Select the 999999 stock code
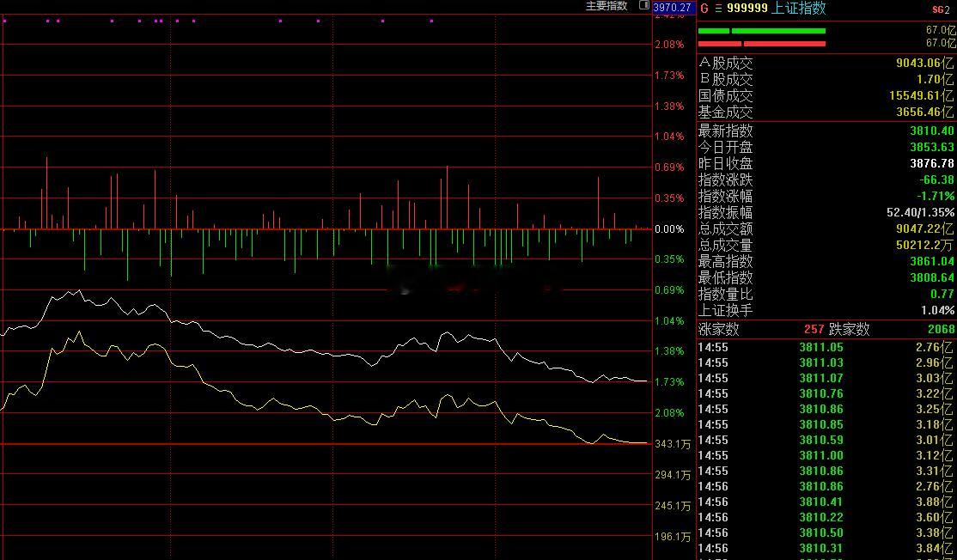Viewport: 957px width, 560px height. coord(747,8)
